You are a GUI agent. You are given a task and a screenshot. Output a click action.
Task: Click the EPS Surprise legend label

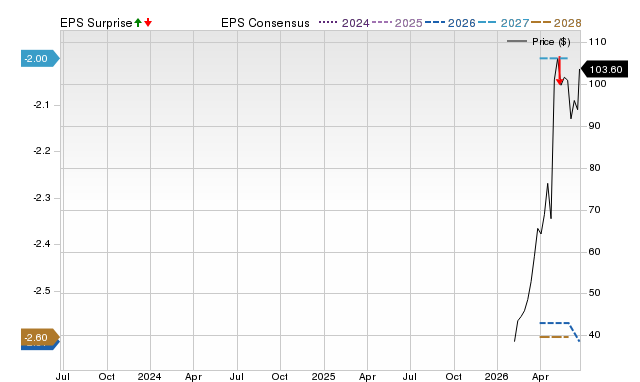click(x=96, y=23)
